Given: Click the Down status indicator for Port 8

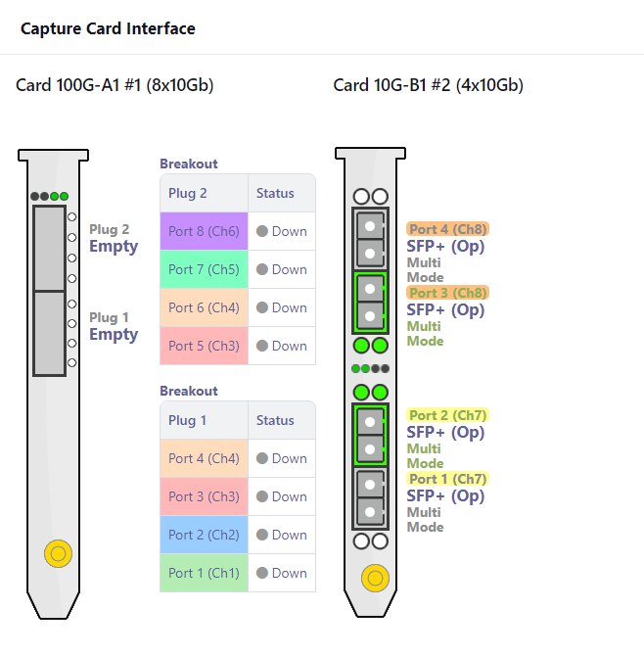Looking at the screenshot, I should pos(282,231).
